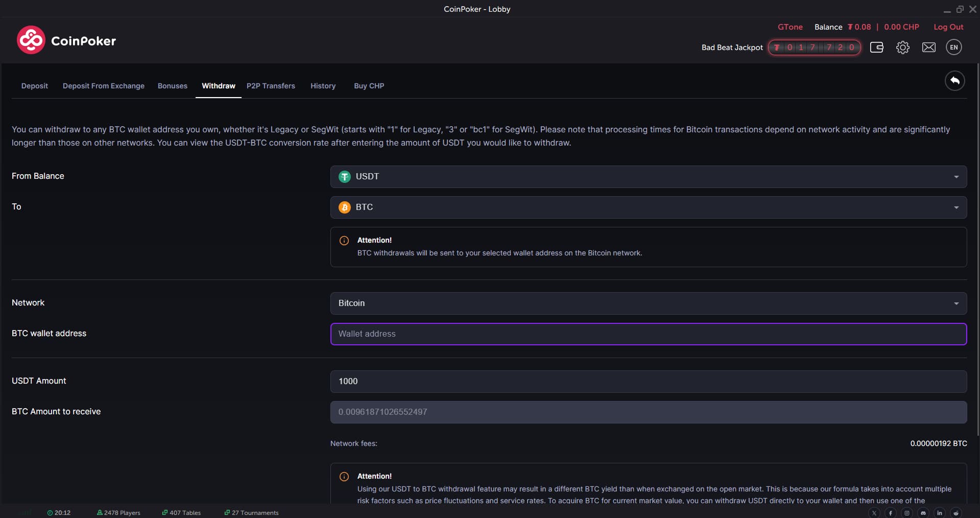The height and width of the screenshot is (518, 980).
Task: Switch to the P2P Transfers tab
Action: click(x=271, y=86)
